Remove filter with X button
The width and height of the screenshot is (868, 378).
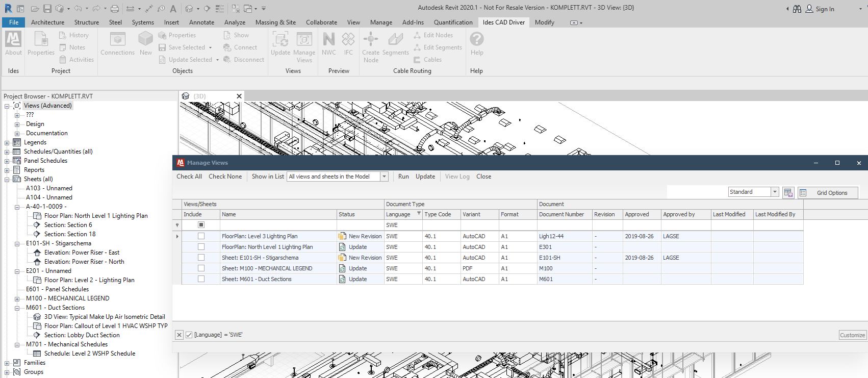pyautogui.click(x=179, y=335)
